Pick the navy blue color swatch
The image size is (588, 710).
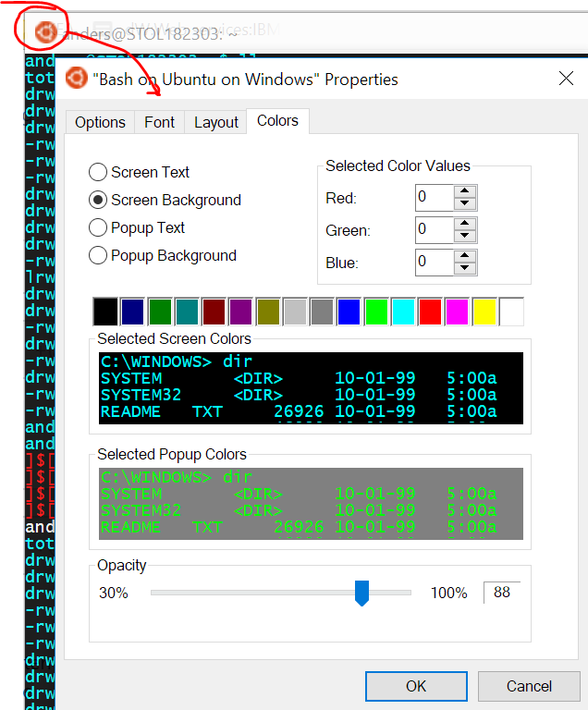(133, 312)
